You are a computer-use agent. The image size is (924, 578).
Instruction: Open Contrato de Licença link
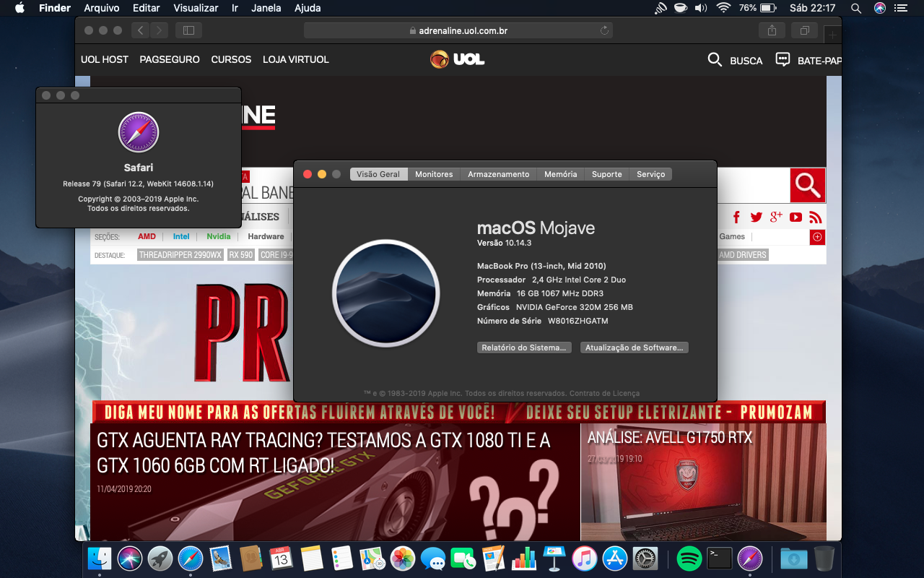604,394
